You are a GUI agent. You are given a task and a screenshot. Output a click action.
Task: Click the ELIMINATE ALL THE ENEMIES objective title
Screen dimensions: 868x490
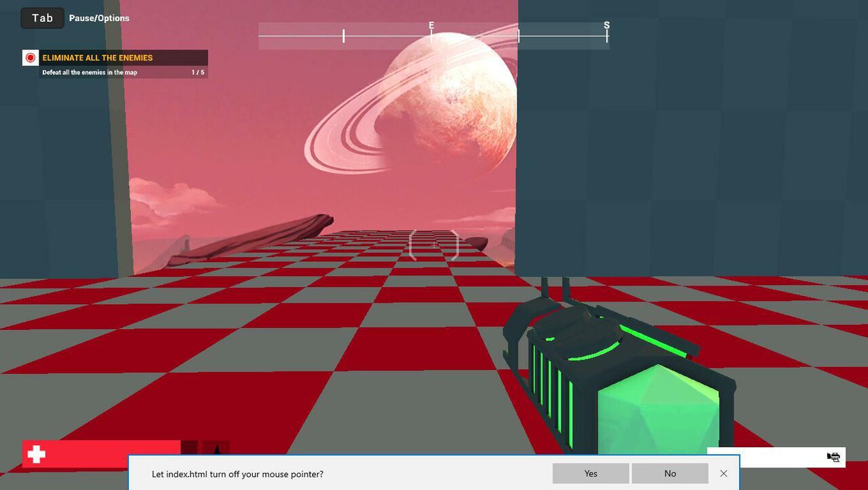pyautogui.click(x=98, y=58)
